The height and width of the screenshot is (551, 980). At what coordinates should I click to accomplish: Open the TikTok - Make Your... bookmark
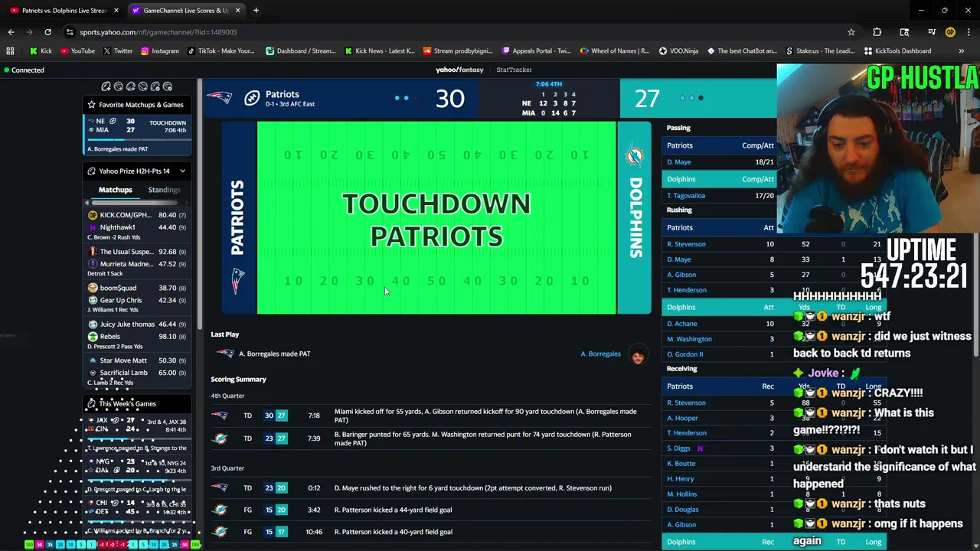220,51
